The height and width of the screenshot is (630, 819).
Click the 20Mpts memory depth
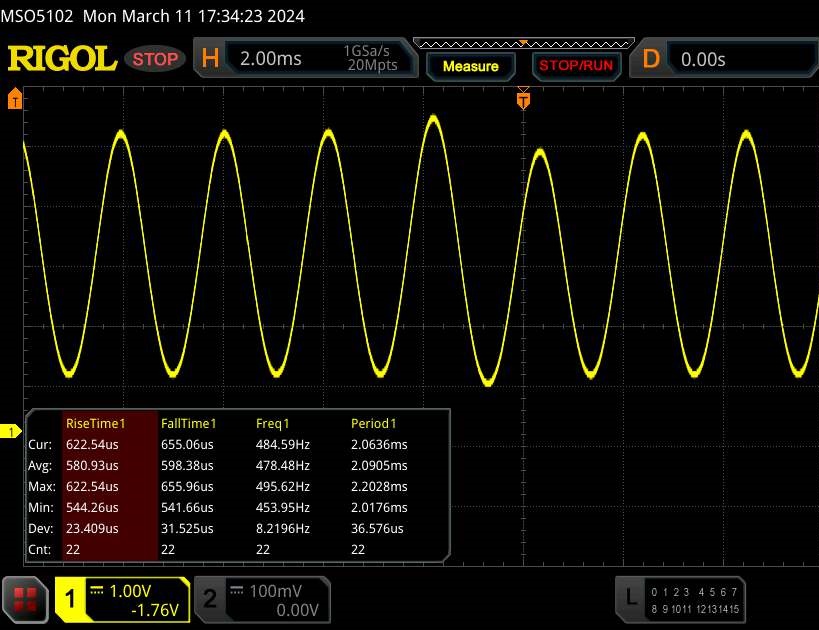(372, 65)
